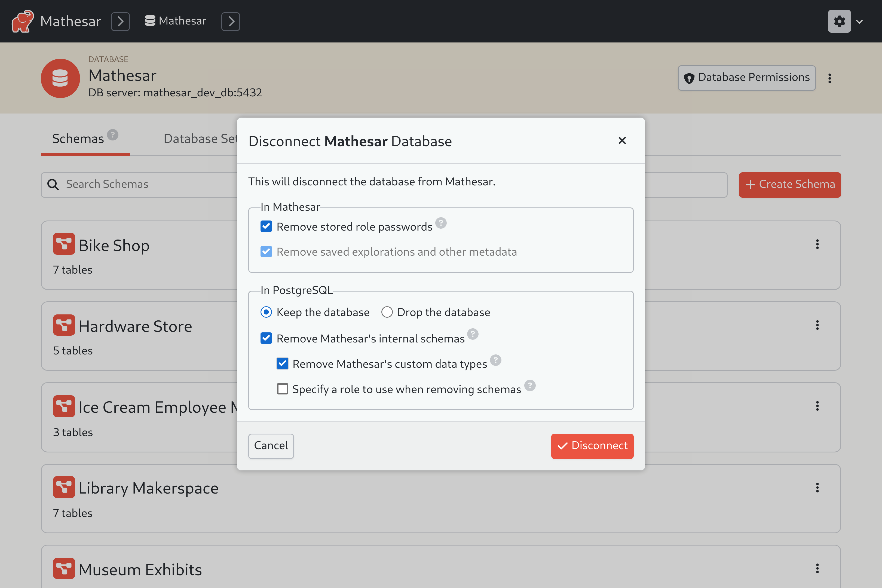Enable Specify a role to use when removing schemas
The width and height of the screenshot is (882, 588).
(x=282, y=389)
